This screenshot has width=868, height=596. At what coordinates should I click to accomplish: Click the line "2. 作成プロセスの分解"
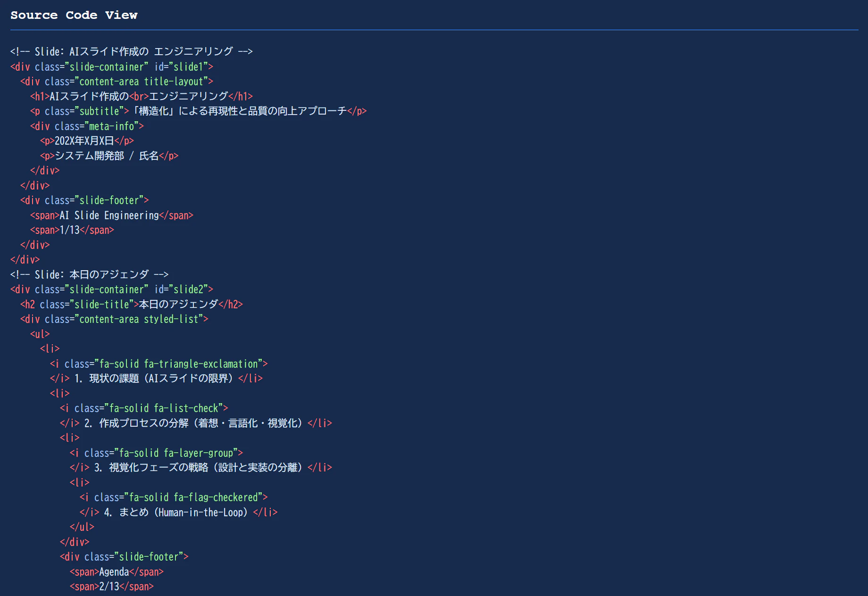[196, 423]
